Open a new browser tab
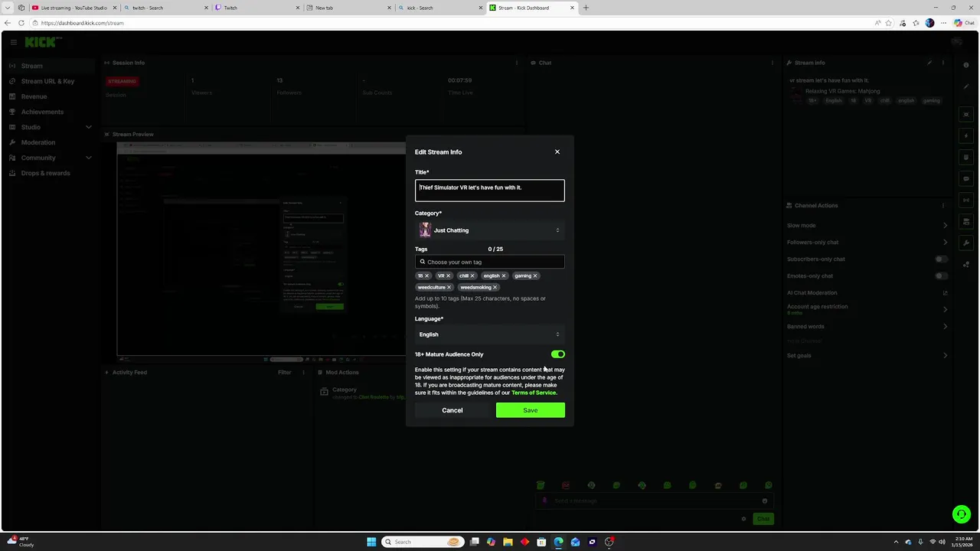This screenshot has height=551, width=980. pyautogui.click(x=586, y=8)
